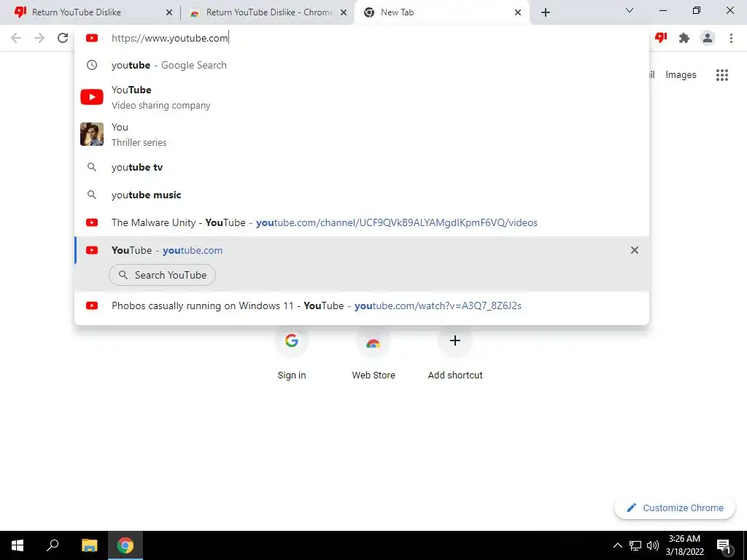Viewport: 747px width, 560px height.
Task: Show hidden system tray icons
Action: (x=617, y=545)
